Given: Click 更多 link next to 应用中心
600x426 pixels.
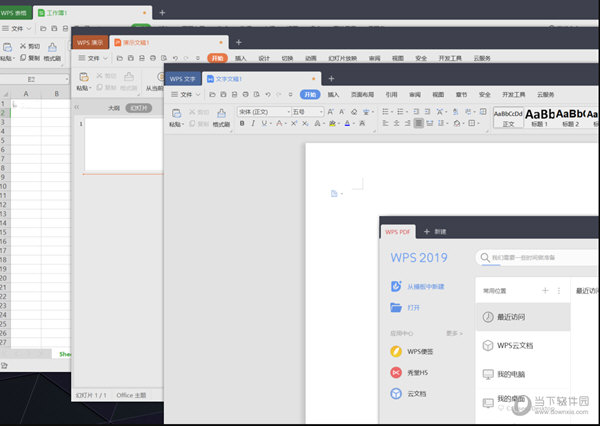Looking at the screenshot, I should 453,332.
